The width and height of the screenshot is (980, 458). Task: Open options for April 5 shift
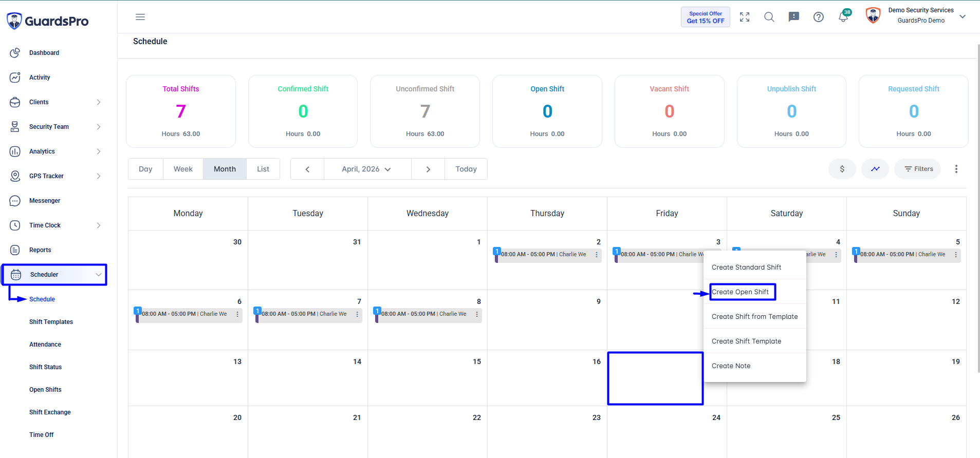point(956,255)
